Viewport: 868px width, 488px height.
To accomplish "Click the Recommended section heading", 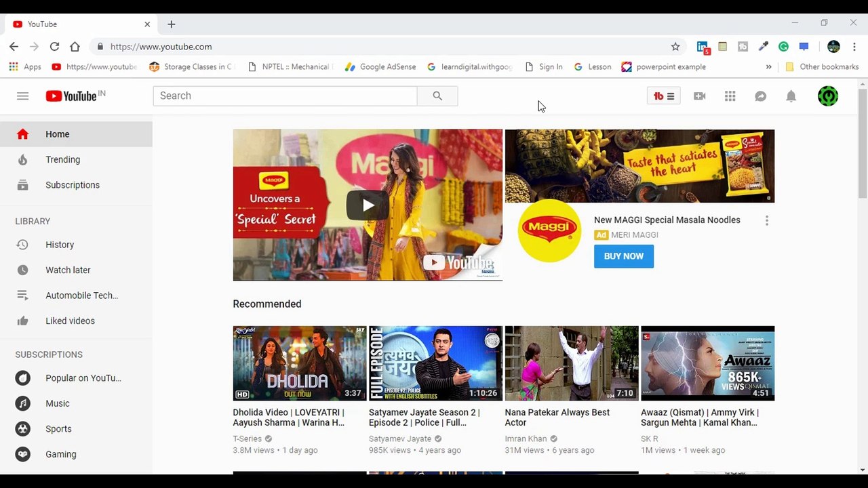I will click(x=267, y=304).
